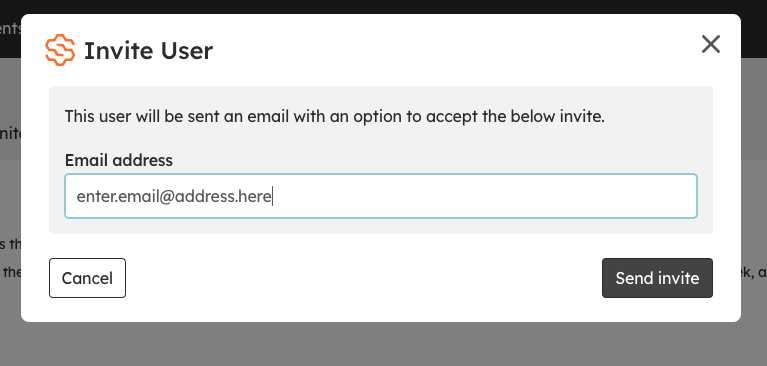Click the cut-off text left of Email address label
The height and width of the screenshot is (366, 767).
[10, 133]
